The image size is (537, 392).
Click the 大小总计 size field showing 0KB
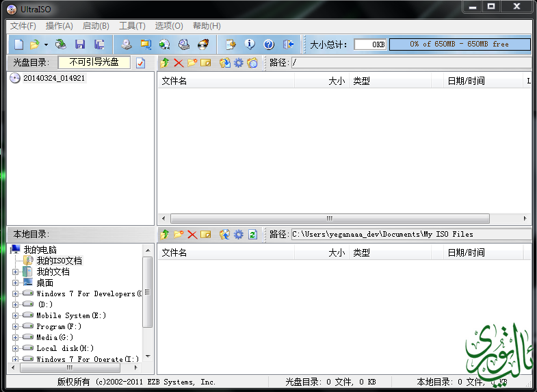tap(370, 44)
